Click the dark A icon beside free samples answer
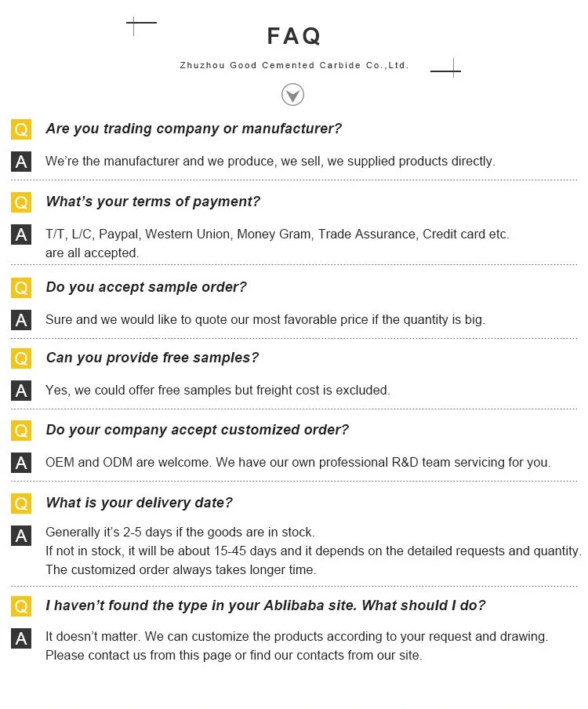The width and height of the screenshot is (588, 709). click(x=21, y=391)
